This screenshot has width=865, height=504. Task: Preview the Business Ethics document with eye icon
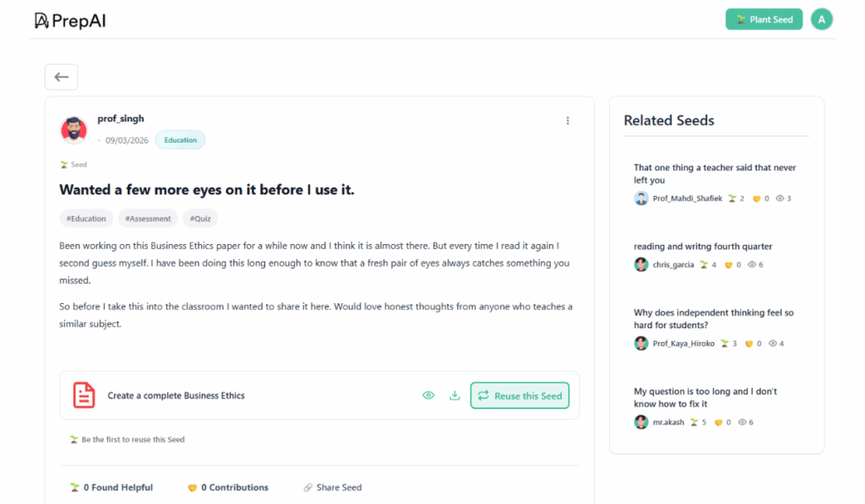428,395
